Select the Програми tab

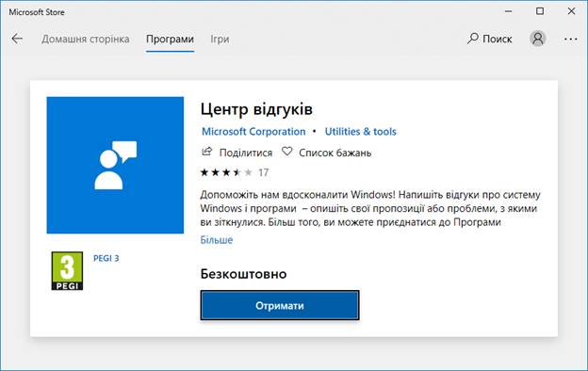point(170,39)
